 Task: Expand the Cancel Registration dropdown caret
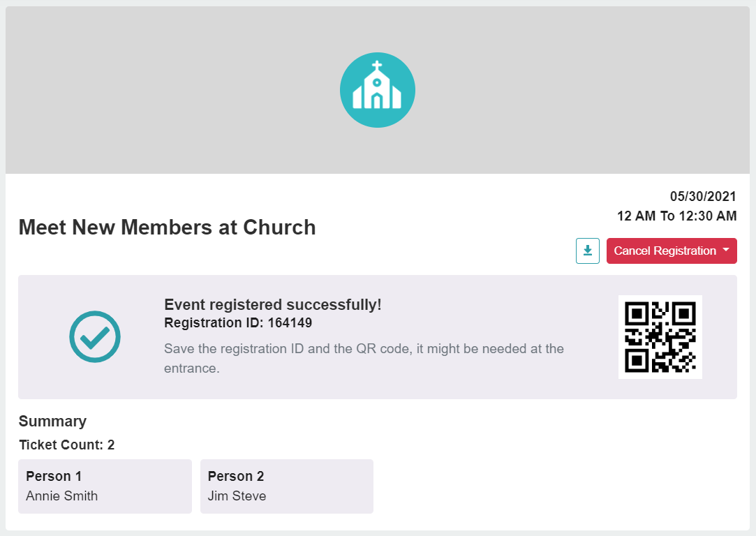point(726,250)
